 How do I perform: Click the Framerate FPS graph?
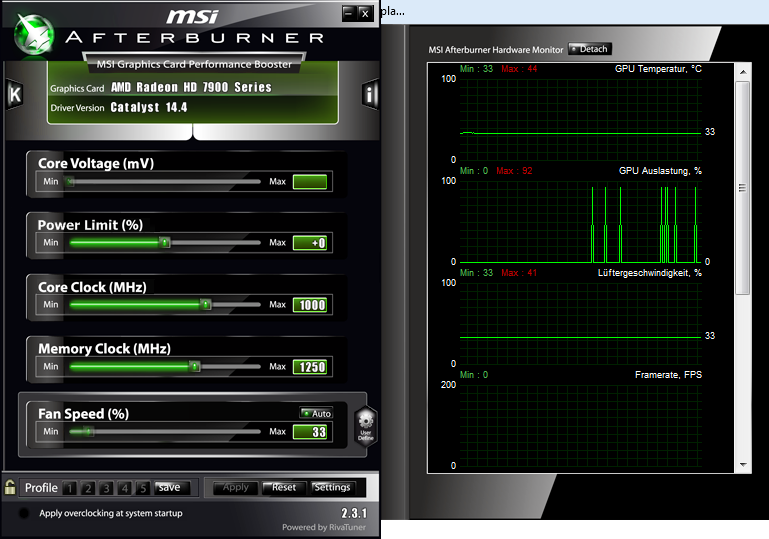point(581,425)
